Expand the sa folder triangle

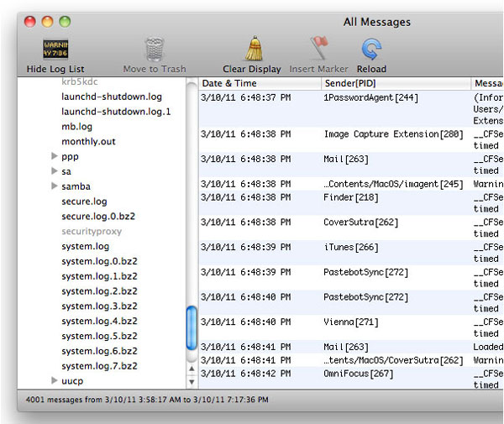click(x=55, y=171)
